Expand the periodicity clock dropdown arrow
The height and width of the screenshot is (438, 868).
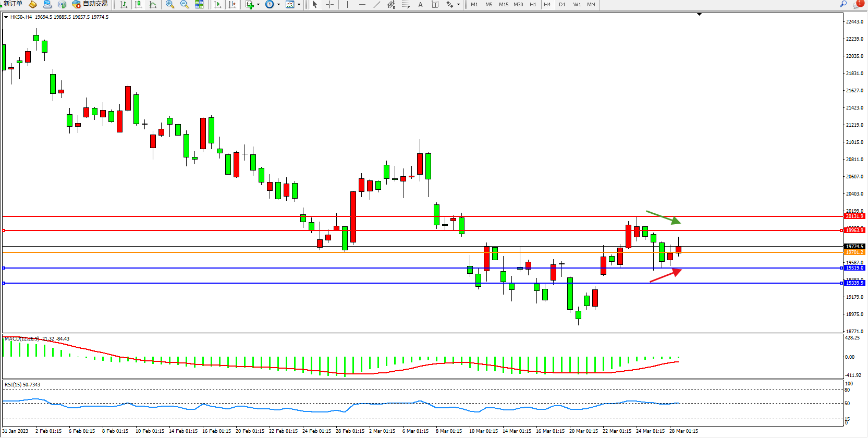278,5
